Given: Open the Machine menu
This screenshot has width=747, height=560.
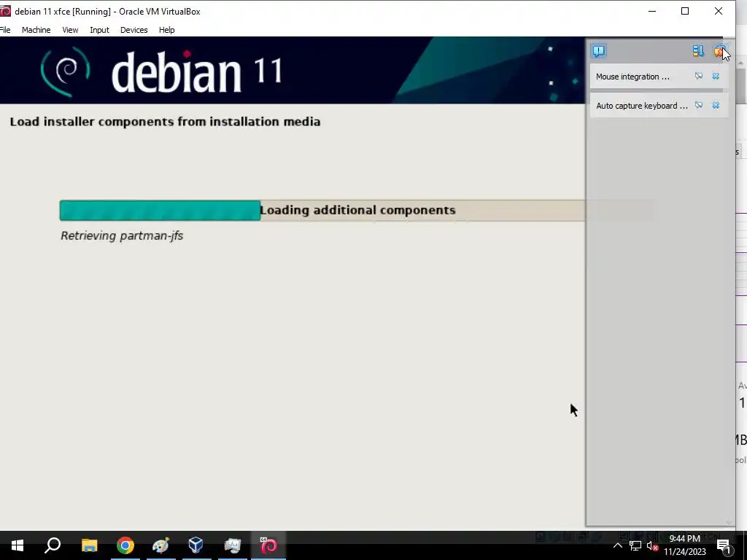Looking at the screenshot, I should pyautogui.click(x=36, y=29).
